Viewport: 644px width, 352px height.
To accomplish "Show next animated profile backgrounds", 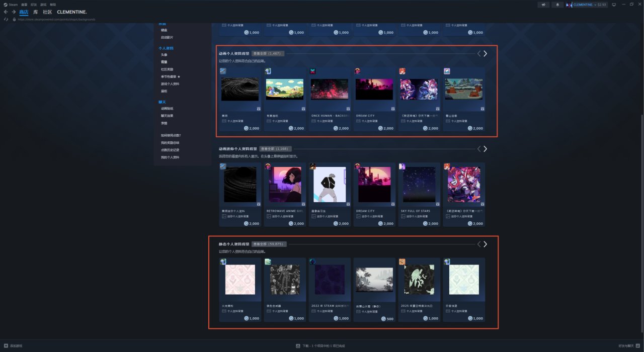I will tap(486, 53).
